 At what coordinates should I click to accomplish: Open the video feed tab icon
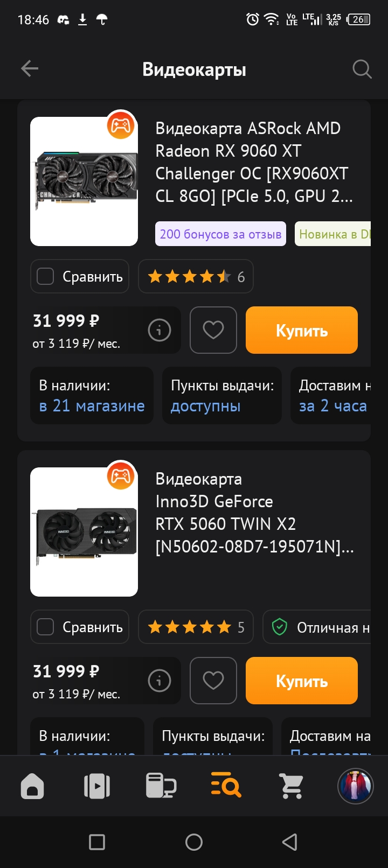[x=97, y=786]
